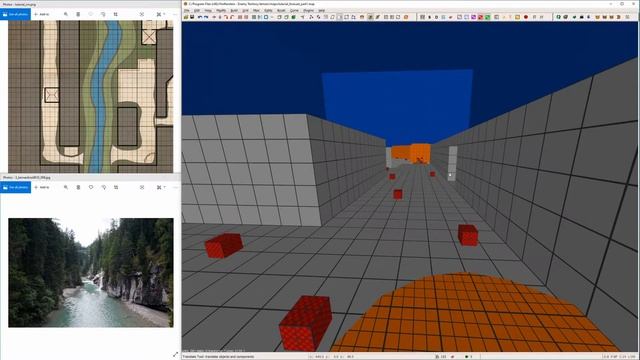The image size is (640, 360).
Task: Click the full-screen arrows in the river photo window
Action: tap(176, 355)
